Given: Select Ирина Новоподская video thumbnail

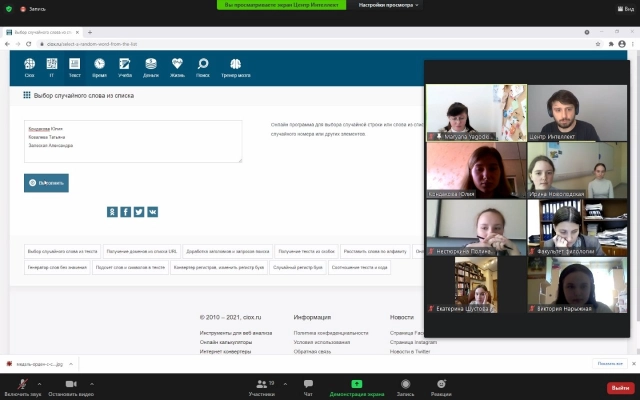Looking at the screenshot, I should pos(577,170).
